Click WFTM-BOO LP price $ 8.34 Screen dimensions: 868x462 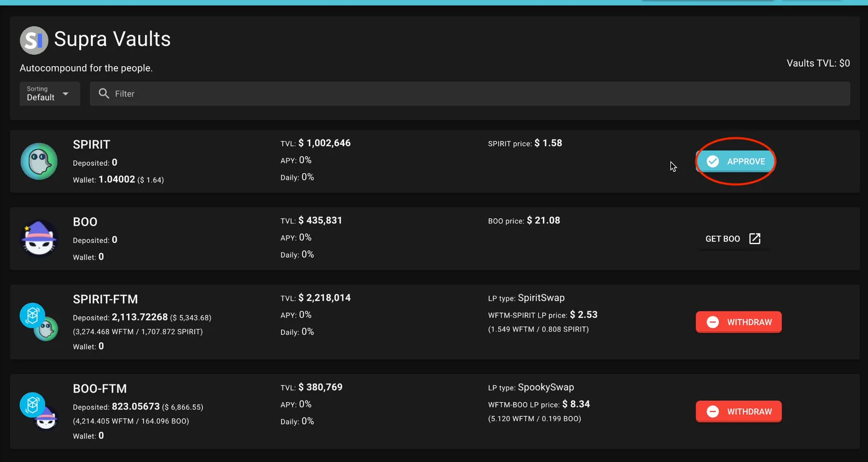pos(539,404)
